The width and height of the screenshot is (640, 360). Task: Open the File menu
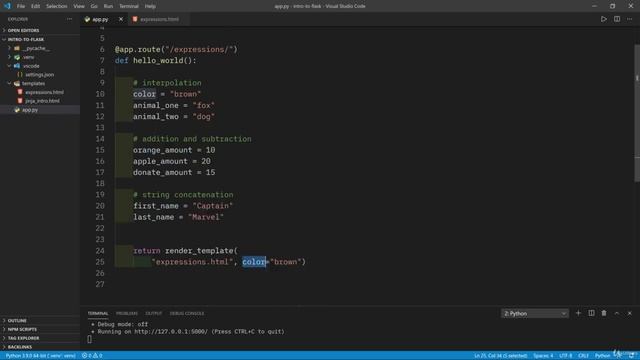[21, 6]
